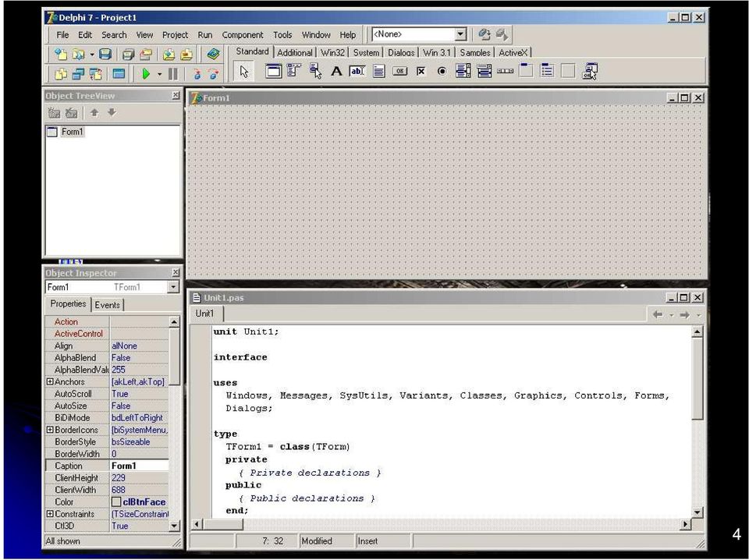
Task: Open the <None> desktop combo box arrow
Action: coord(460,34)
